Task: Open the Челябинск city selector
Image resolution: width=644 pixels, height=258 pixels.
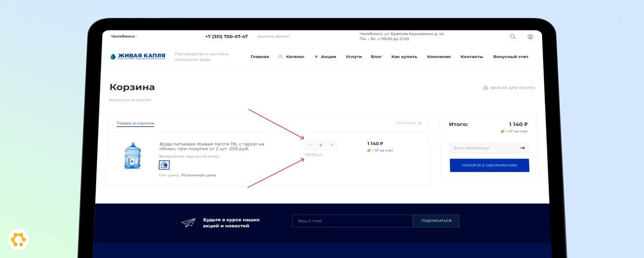Action: (x=124, y=37)
